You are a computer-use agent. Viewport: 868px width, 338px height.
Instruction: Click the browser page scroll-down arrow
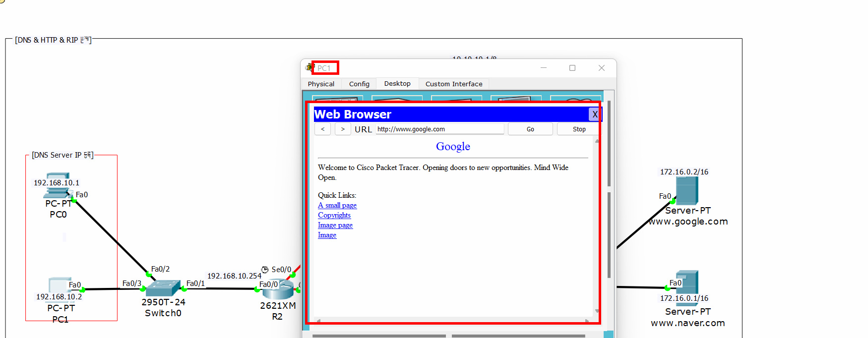click(x=597, y=311)
